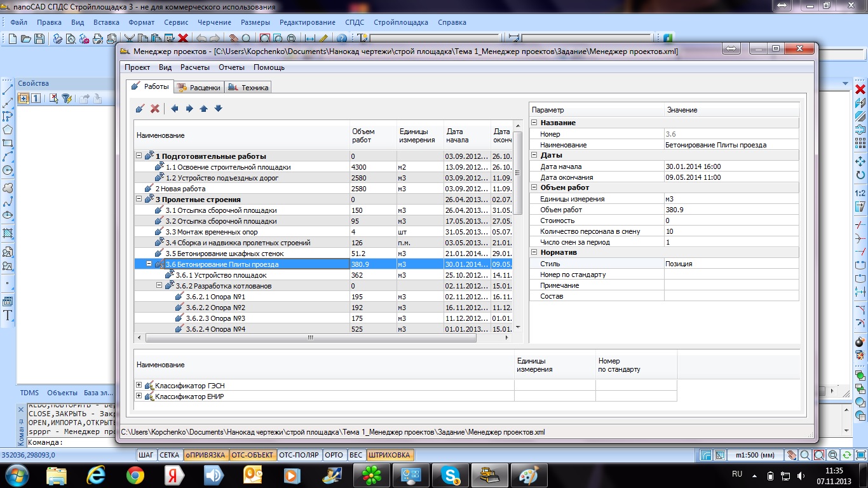Save the drawing with floppy disk icon

(39, 39)
